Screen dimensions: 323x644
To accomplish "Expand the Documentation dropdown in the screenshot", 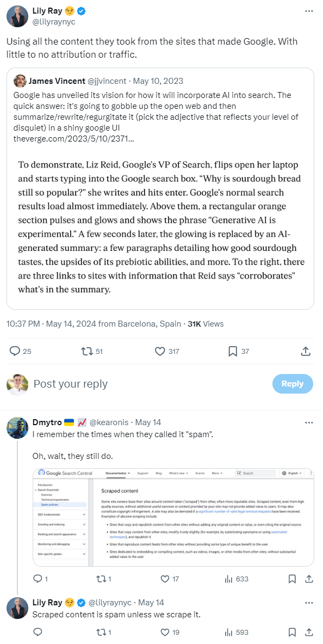I will [x=118, y=473].
